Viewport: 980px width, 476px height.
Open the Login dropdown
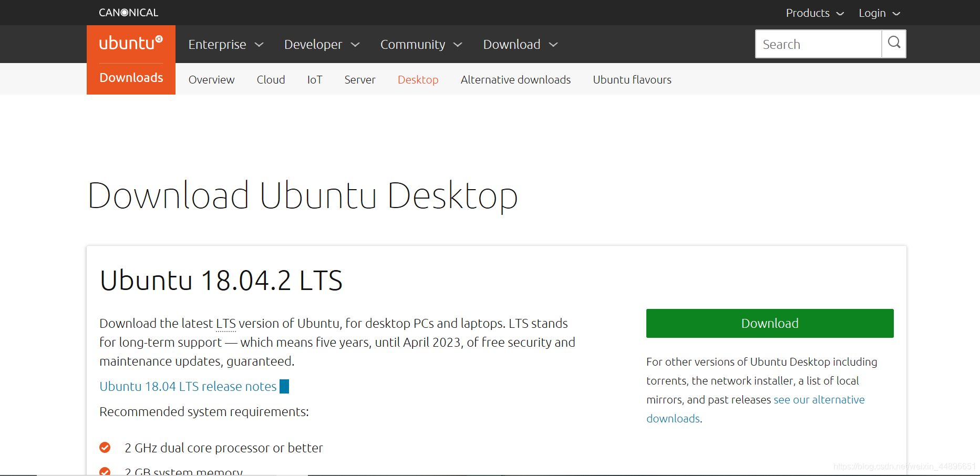pyautogui.click(x=879, y=13)
